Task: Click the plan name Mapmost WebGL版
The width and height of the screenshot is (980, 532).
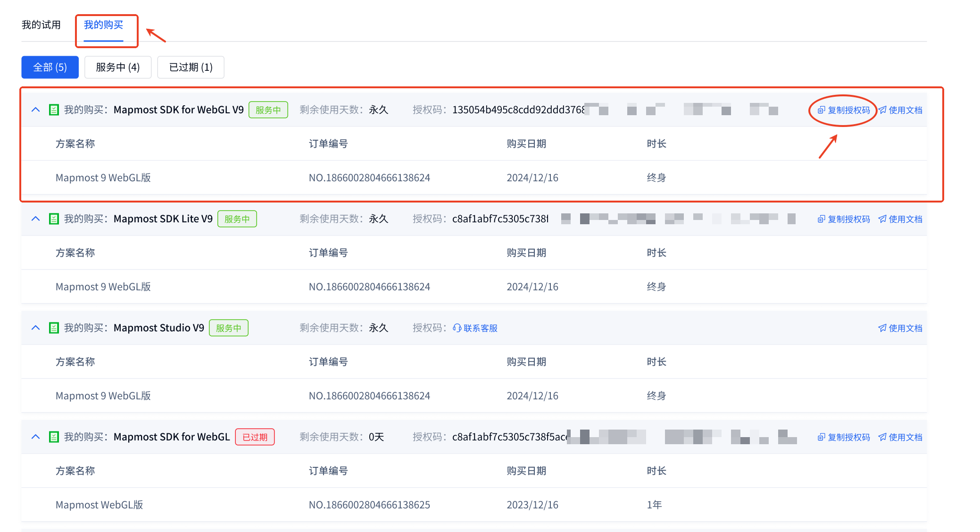Action: [100, 505]
